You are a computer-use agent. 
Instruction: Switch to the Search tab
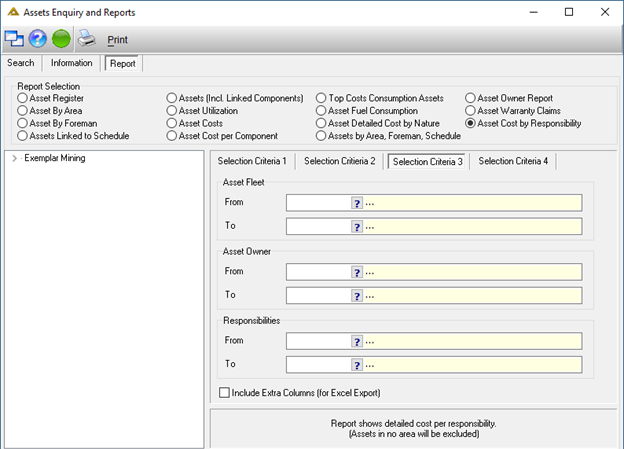(x=21, y=63)
